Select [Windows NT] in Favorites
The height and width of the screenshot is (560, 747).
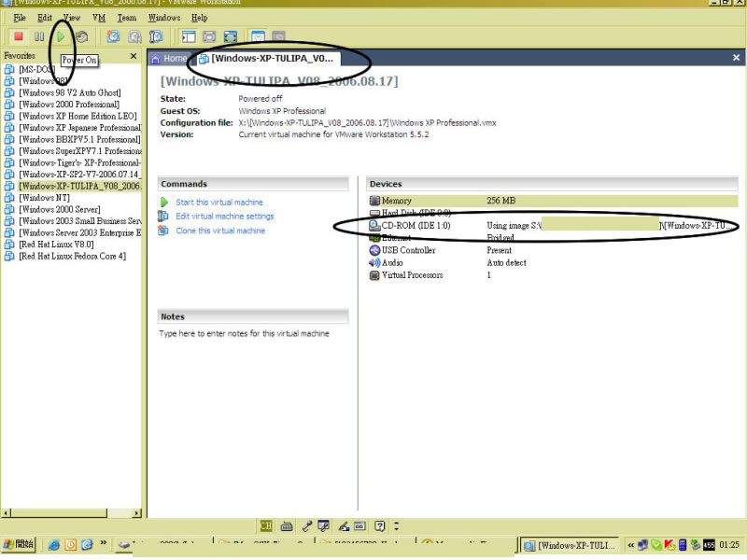pyautogui.click(x=44, y=198)
